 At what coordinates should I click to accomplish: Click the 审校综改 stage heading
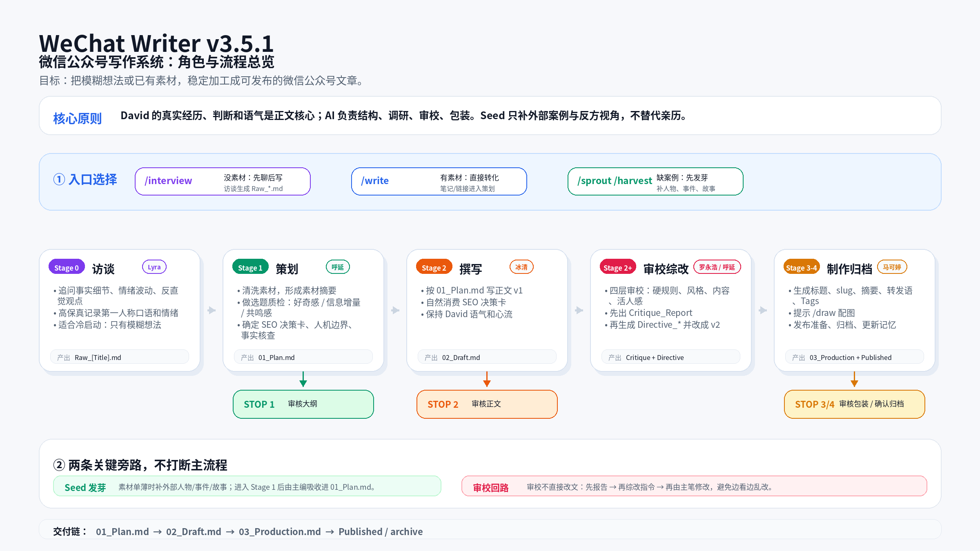click(x=666, y=269)
